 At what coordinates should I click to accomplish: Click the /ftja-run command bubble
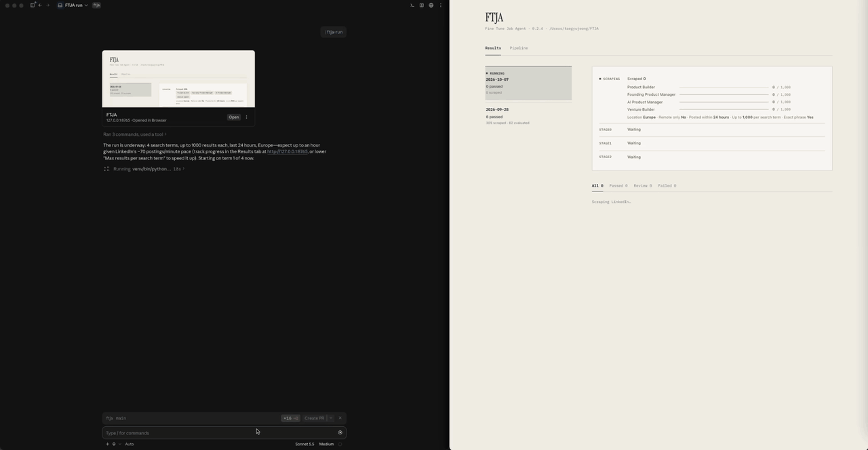(333, 32)
